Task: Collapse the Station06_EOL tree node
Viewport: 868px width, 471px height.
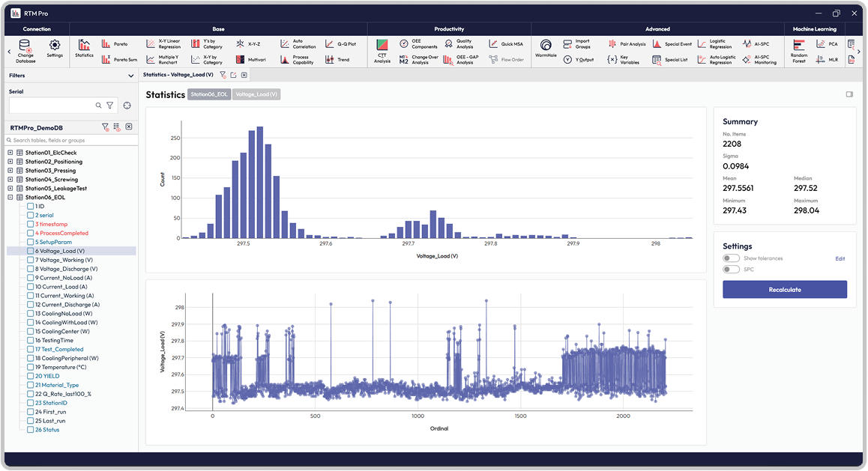Action: coord(10,198)
